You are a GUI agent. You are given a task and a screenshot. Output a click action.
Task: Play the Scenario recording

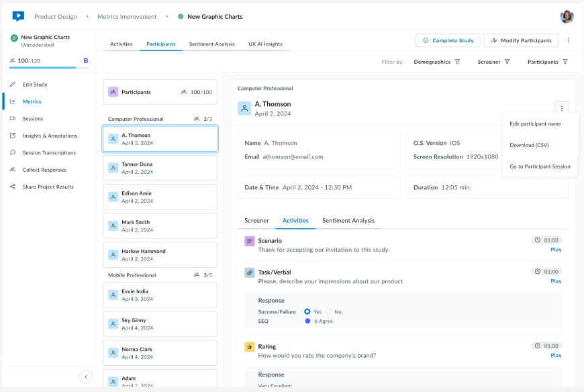555,249
